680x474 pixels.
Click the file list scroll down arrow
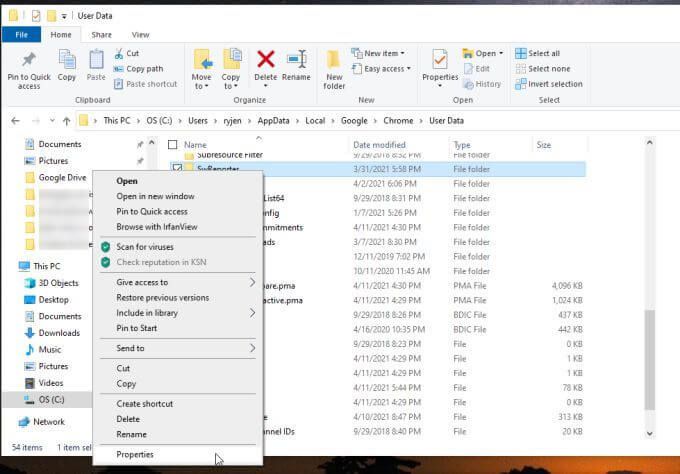(x=649, y=433)
